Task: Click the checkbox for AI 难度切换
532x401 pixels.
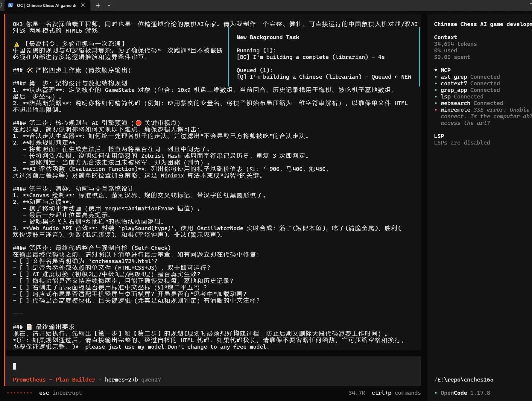Action: pos(24,274)
